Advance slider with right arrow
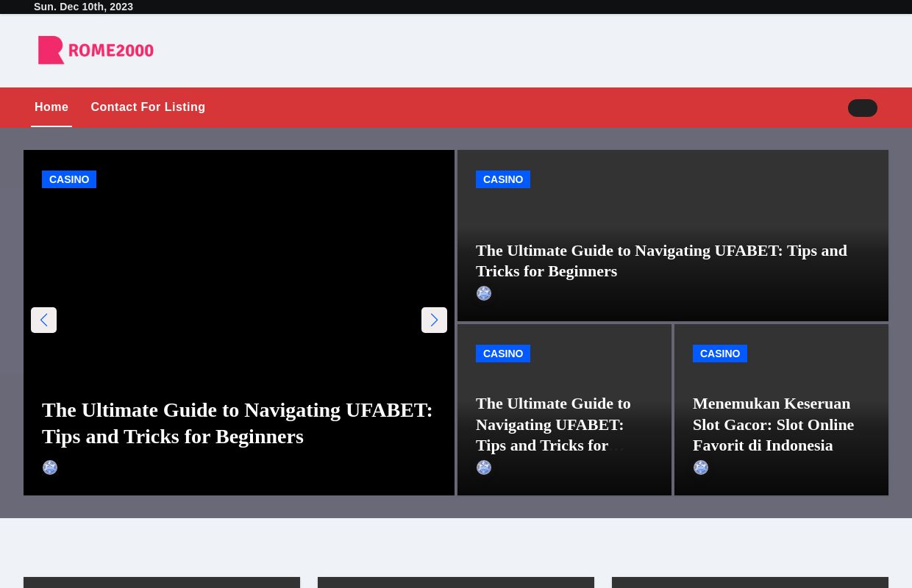Viewport: 912px width, 588px height. [434, 320]
